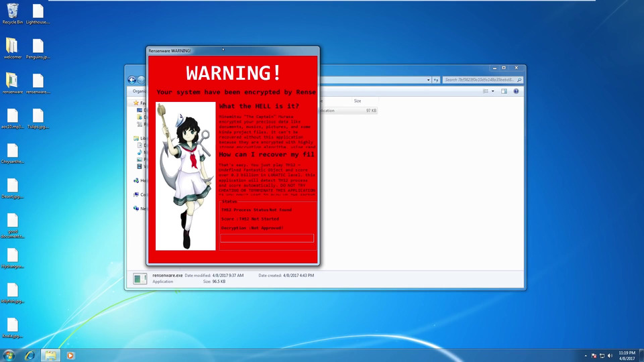
Task: Minimize the Explorer window
Action: click(494, 68)
